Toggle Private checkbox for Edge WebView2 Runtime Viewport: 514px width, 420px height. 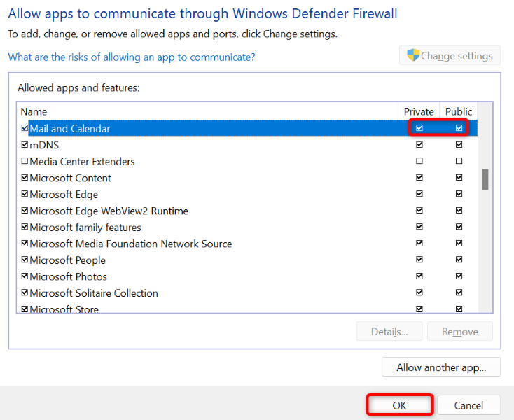(419, 210)
